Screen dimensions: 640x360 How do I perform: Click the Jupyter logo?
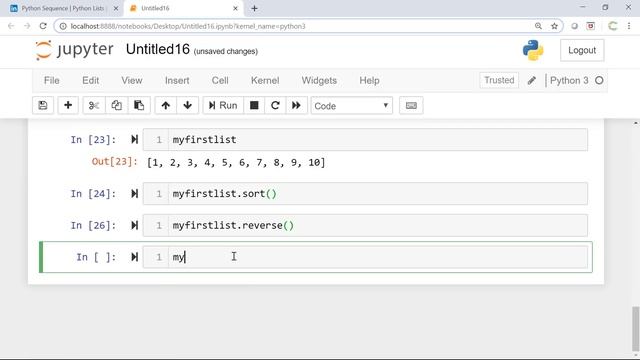pos(74,50)
